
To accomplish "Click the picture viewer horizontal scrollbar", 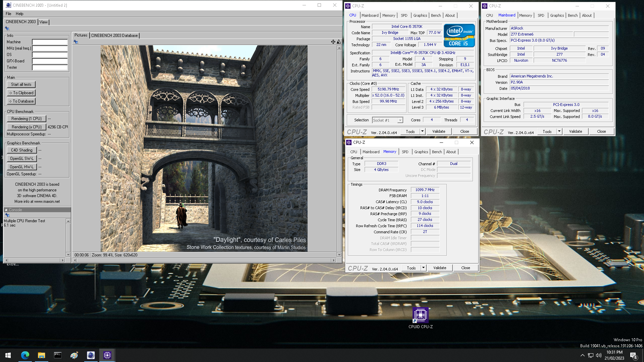I will click(204, 260).
